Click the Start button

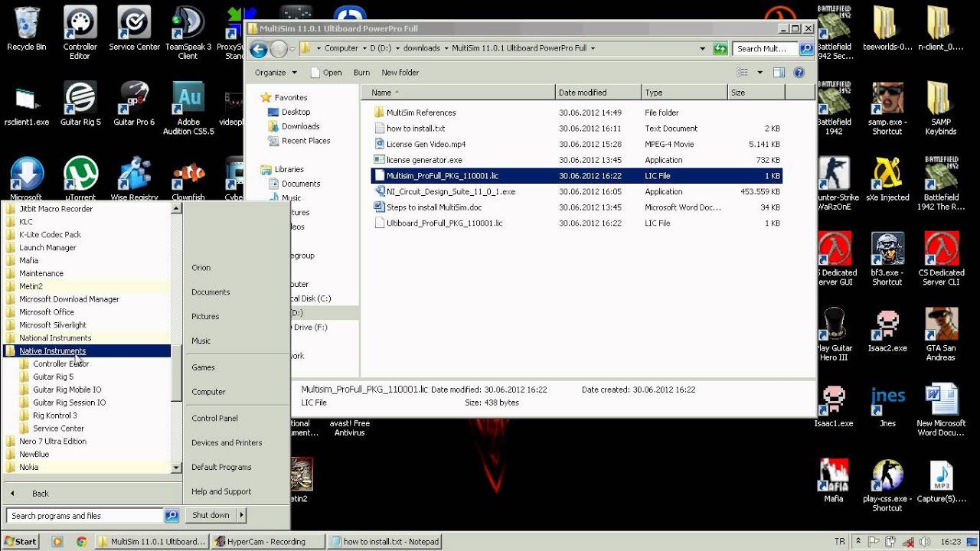(x=21, y=541)
